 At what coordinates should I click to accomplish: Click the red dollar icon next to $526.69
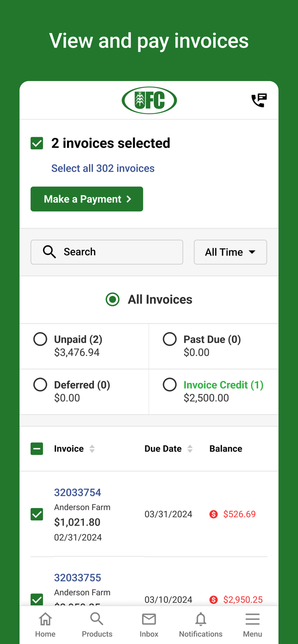point(214,514)
